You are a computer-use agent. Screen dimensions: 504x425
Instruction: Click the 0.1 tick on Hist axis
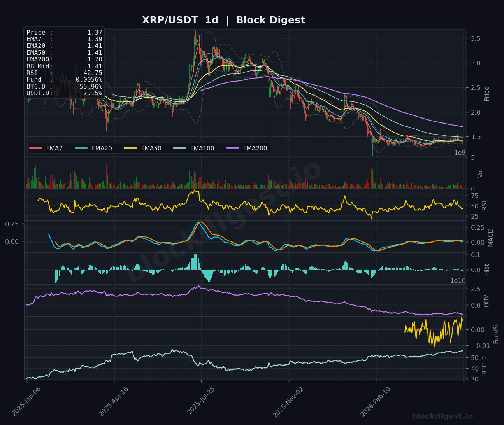click(x=475, y=255)
